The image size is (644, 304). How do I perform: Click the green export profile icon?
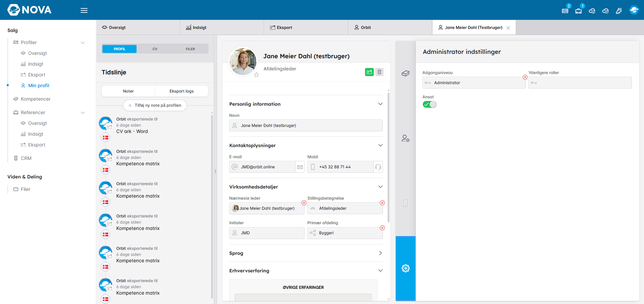pos(369,72)
